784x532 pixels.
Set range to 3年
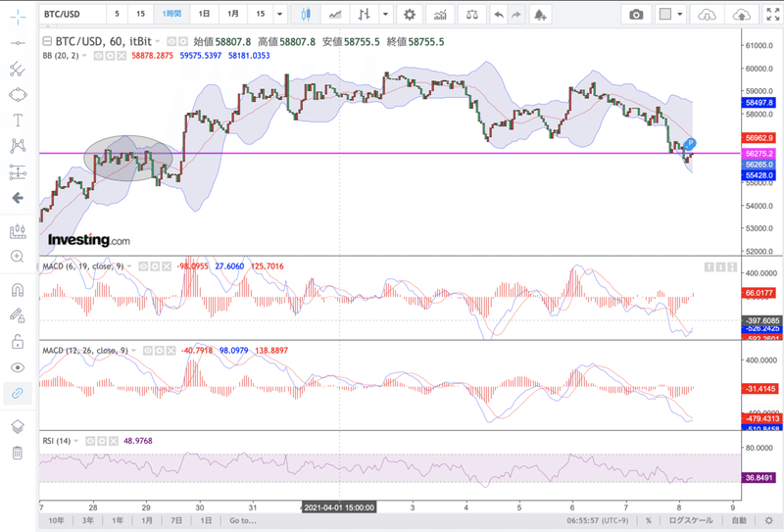(87, 520)
